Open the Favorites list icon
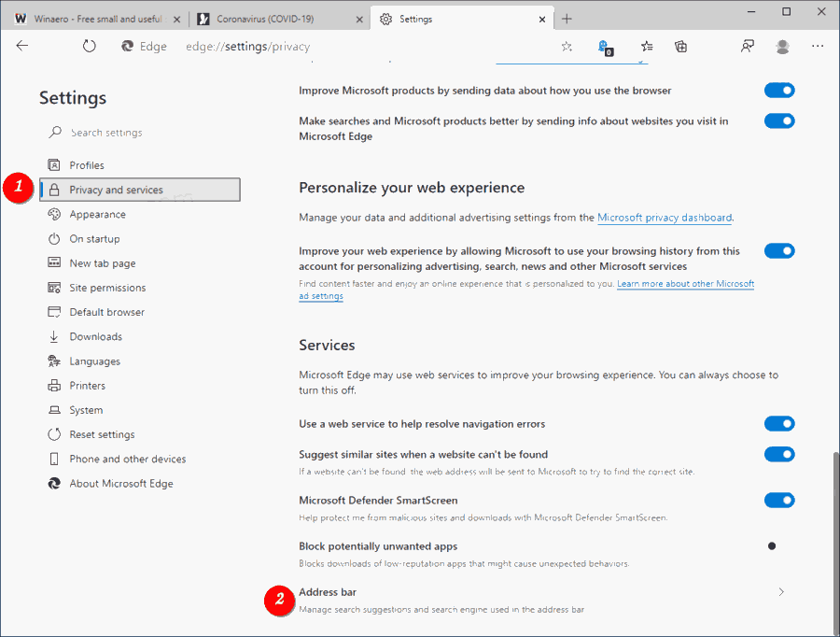Image resolution: width=840 pixels, height=637 pixels. (x=647, y=47)
